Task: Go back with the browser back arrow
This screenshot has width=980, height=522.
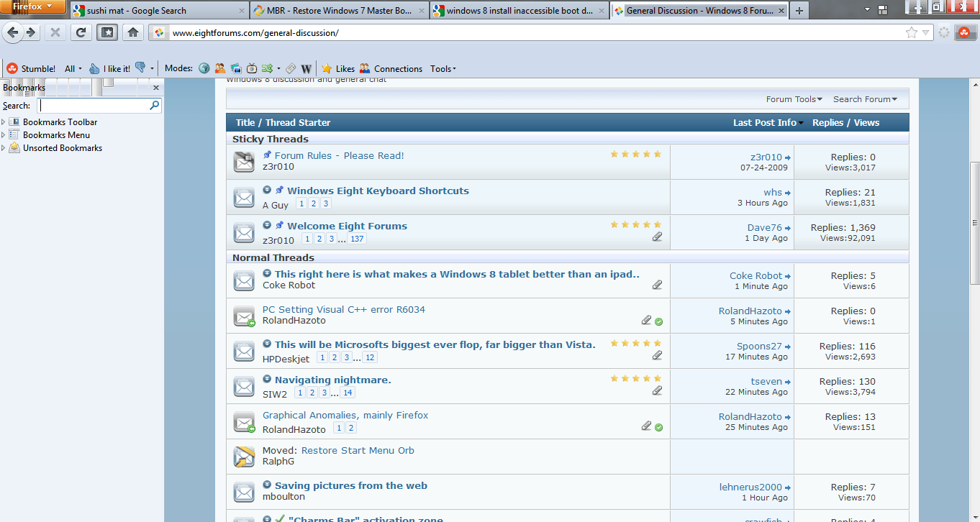Action: point(13,32)
